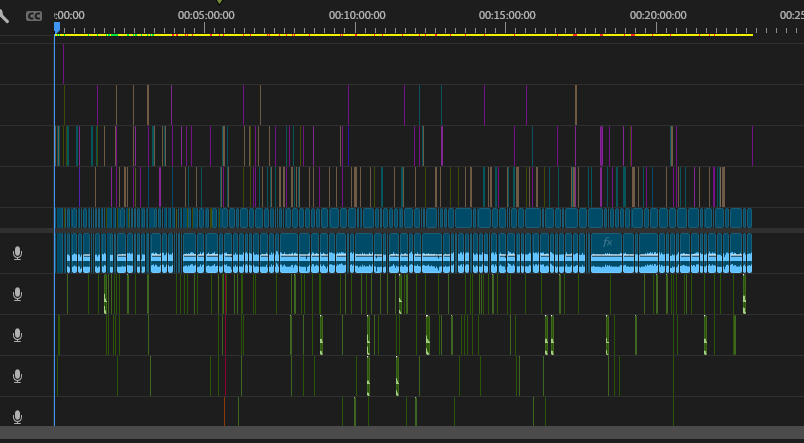Click the horizontal timeline scrollbar at the bottom

tap(402, 432)
